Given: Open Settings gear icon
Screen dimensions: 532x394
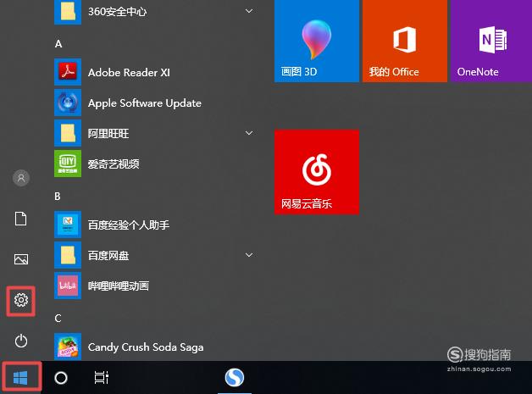Looking at the screenshot, I should (x=21, y=300).
